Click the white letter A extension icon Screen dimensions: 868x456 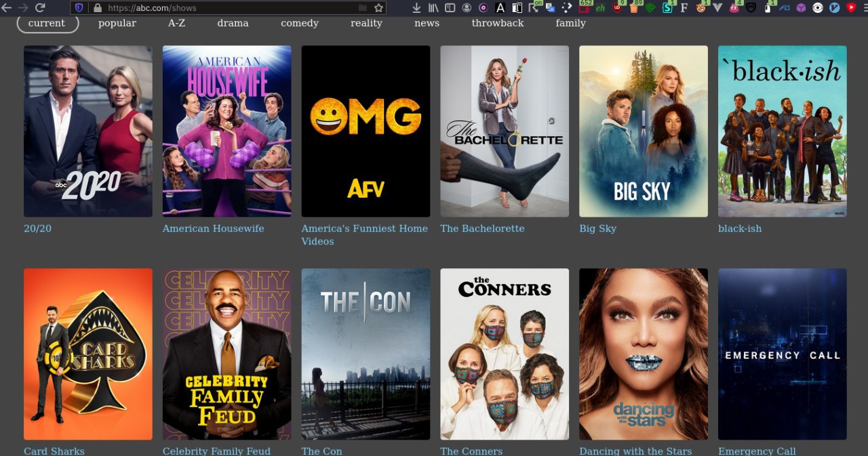pyautogui.click(x=500, y=7)
